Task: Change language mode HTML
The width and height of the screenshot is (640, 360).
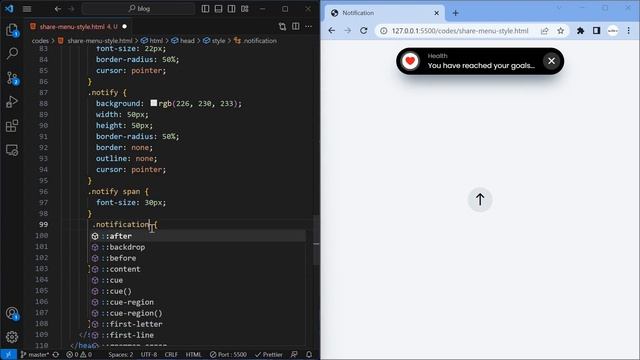Action: pyautogui.click(x=193, y=354)
